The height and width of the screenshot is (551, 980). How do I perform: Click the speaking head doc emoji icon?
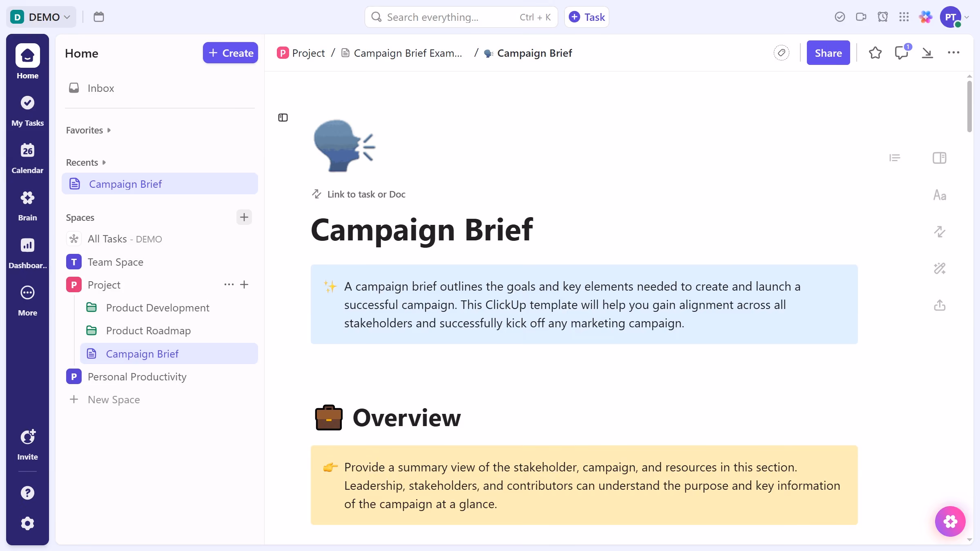[x=344, y=146]
